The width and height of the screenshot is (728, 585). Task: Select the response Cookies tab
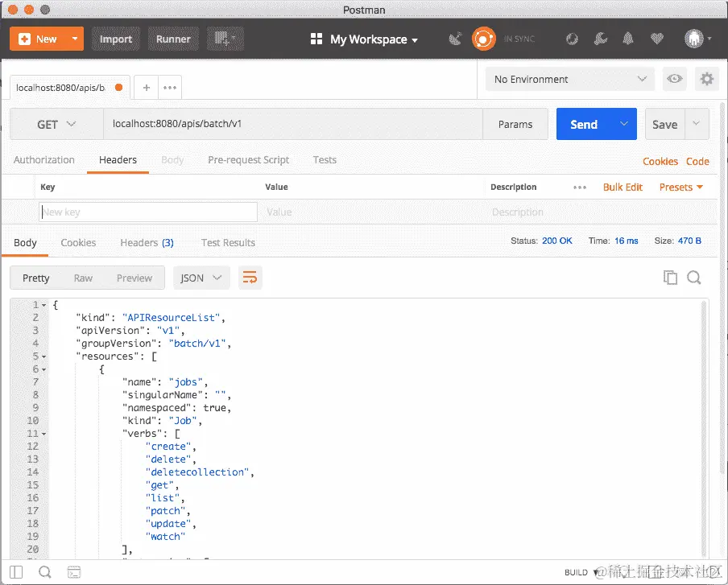[x=78, y=243]
